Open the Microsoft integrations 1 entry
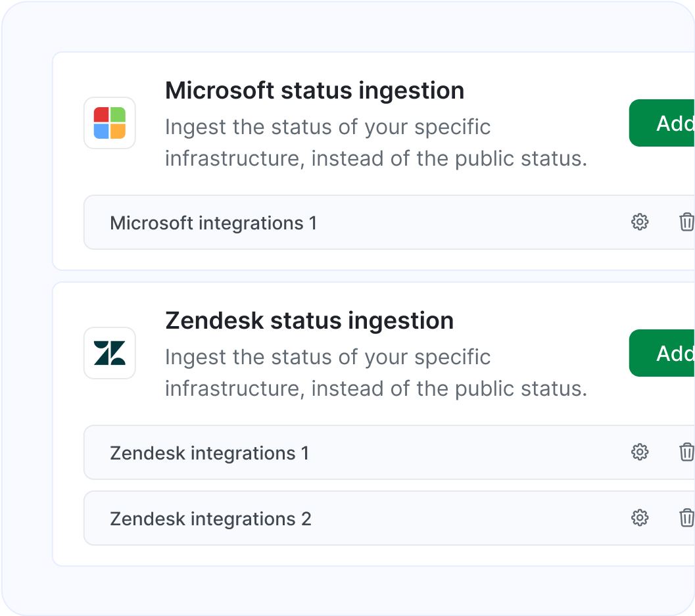The image size is (695, 616). (215, 222)
